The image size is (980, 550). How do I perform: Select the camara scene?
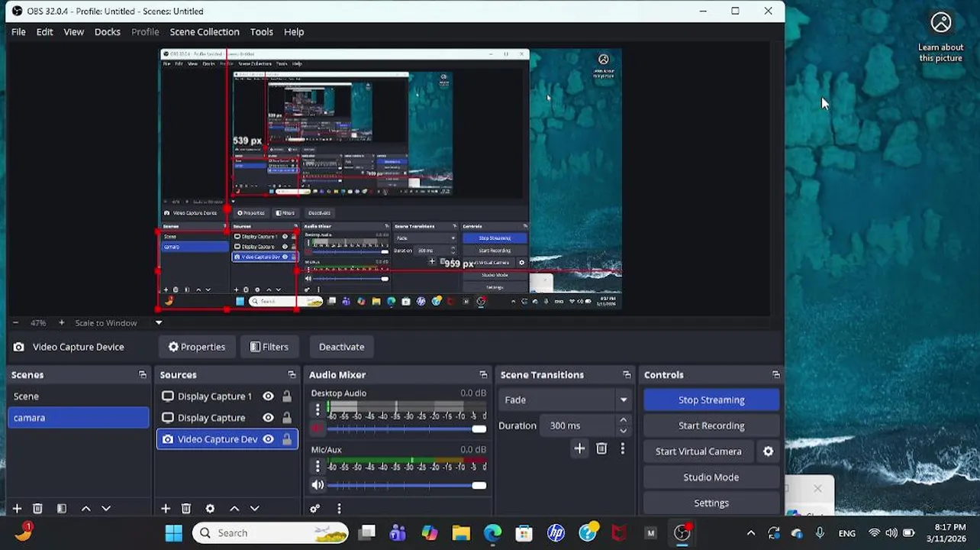click(79, 418)
